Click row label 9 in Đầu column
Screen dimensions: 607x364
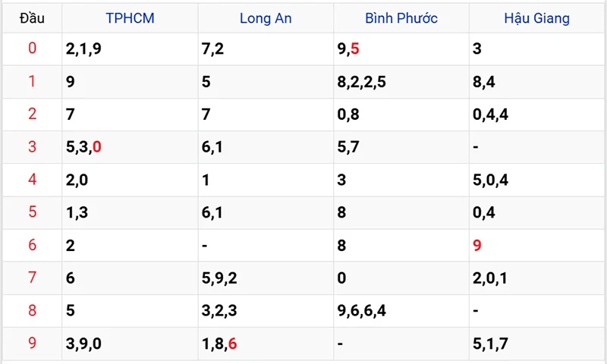32,344
